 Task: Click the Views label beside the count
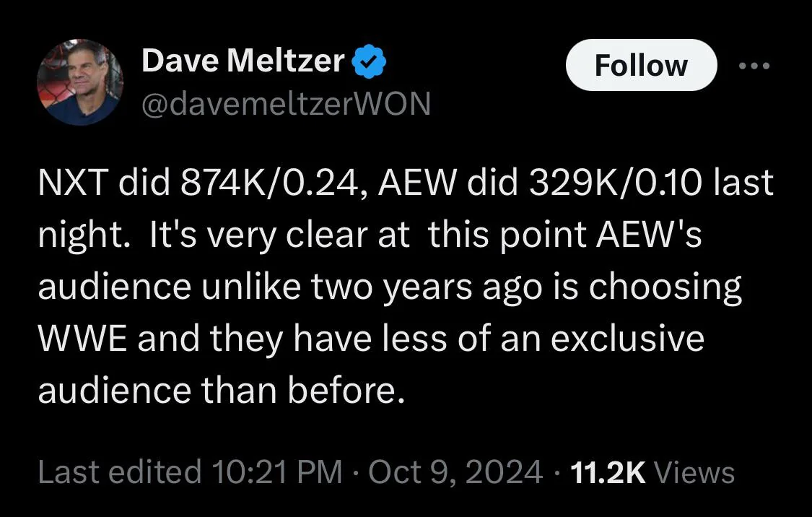click(694, 472)
